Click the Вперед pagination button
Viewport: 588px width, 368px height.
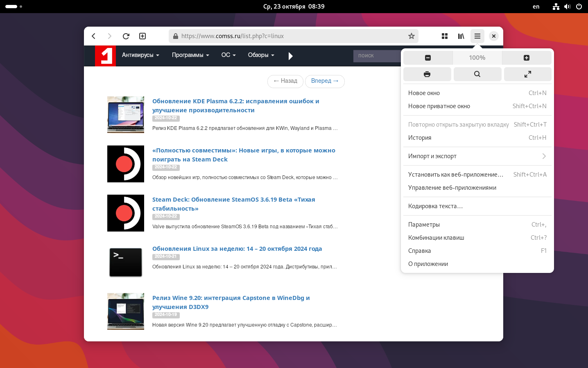[x=325, y=81]
